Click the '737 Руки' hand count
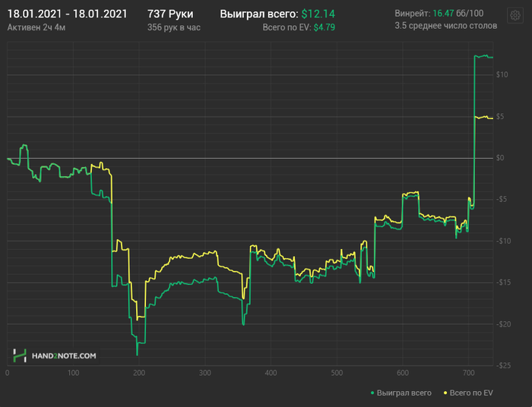Screen dimensions: 532x407 click(x=170, y=14)
